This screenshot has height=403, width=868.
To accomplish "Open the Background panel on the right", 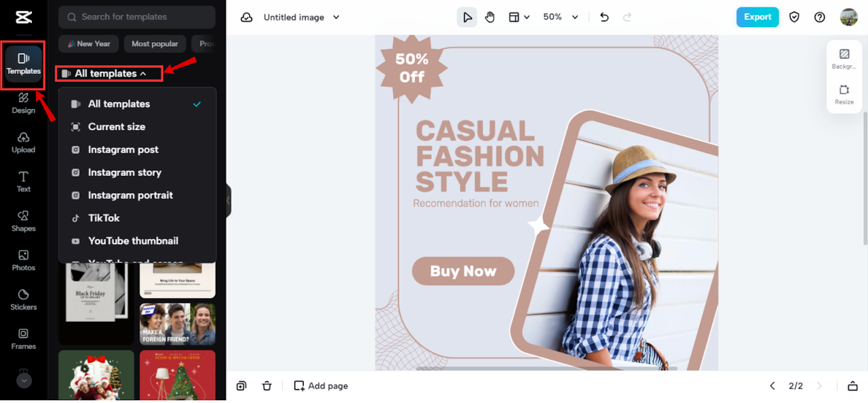I will [x=844, y=59].
